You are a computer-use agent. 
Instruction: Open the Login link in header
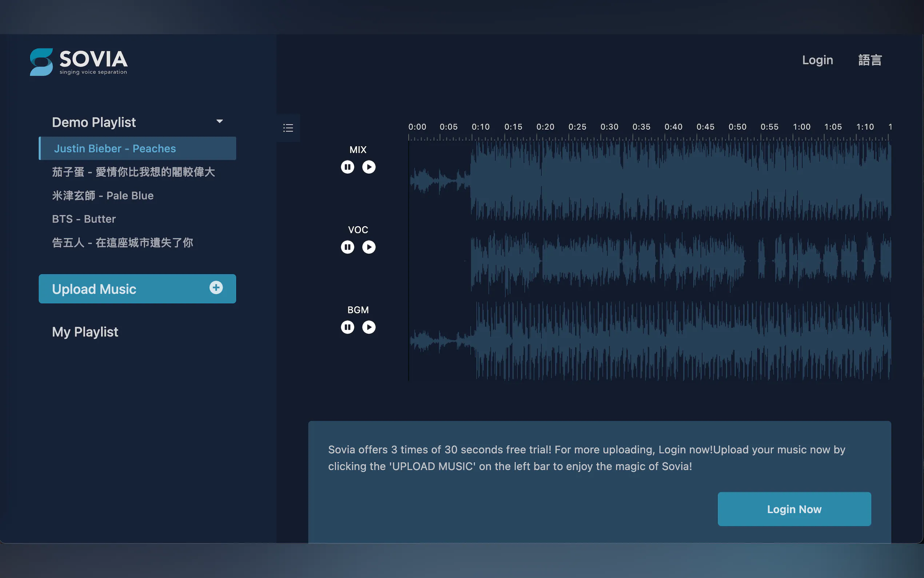[817, 60]
